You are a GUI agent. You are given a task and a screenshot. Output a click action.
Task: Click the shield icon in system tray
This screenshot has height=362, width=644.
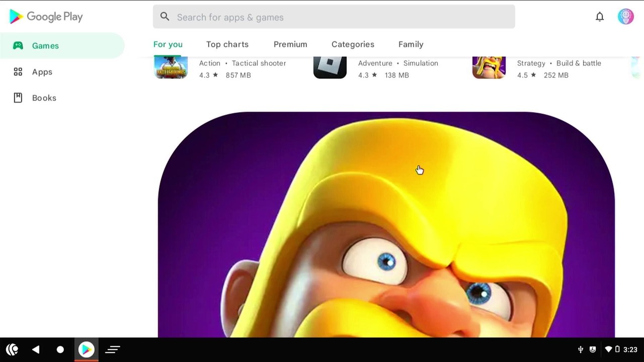pyautogui.click(x=593, y=349)
